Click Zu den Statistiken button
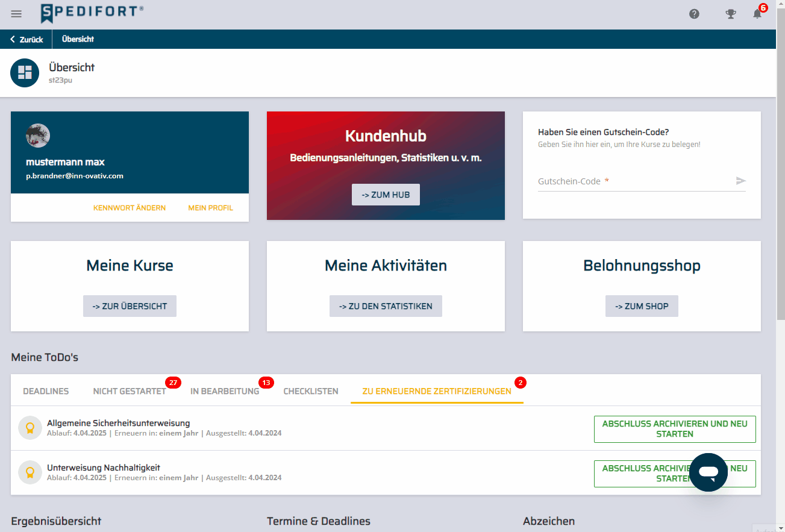The height and width of the screenshot is (532, 785). click(x=386, y=306)
